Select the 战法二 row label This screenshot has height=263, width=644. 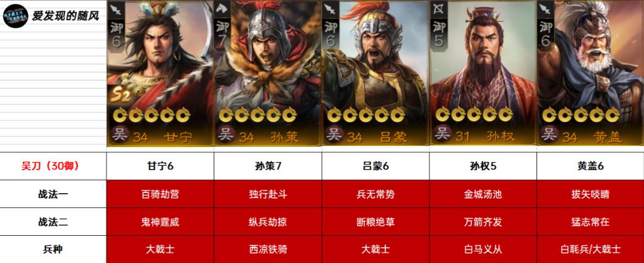(x=53, y=222)
